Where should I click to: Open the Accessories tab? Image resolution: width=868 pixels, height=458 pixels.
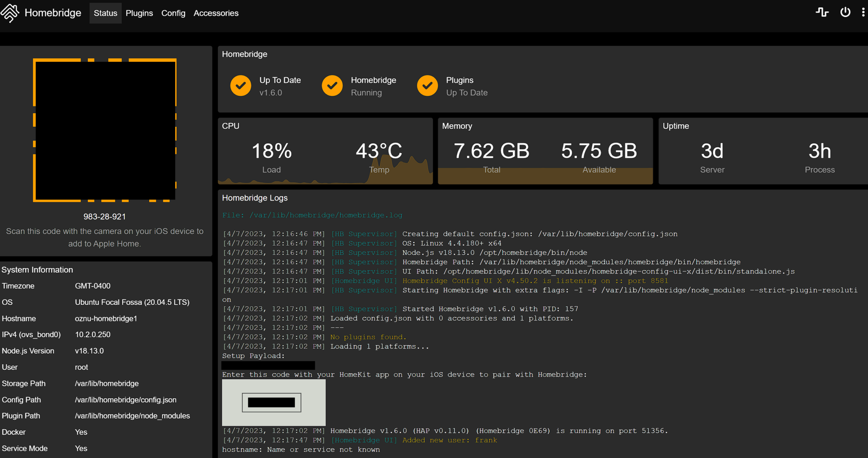(x=216, y=13)
